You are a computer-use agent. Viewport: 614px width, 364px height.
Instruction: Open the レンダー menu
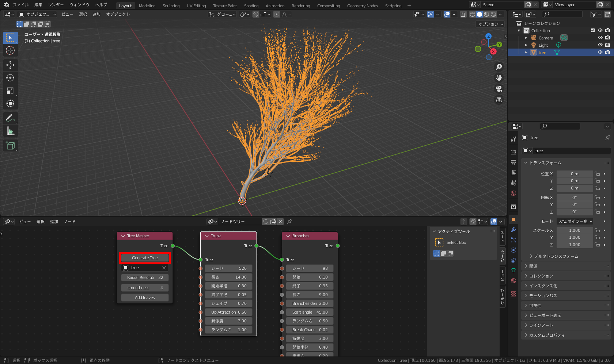[56, 5]
